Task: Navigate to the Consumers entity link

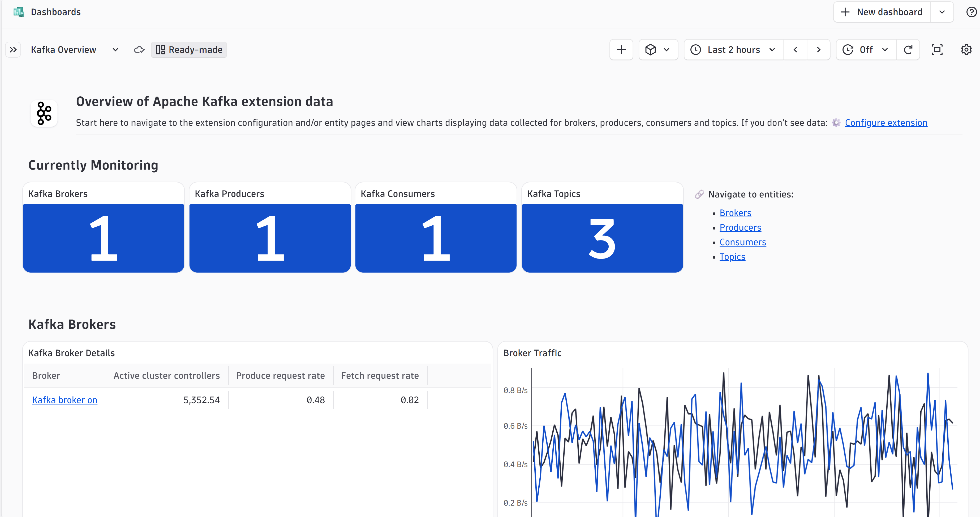Action: coord(743,242)
